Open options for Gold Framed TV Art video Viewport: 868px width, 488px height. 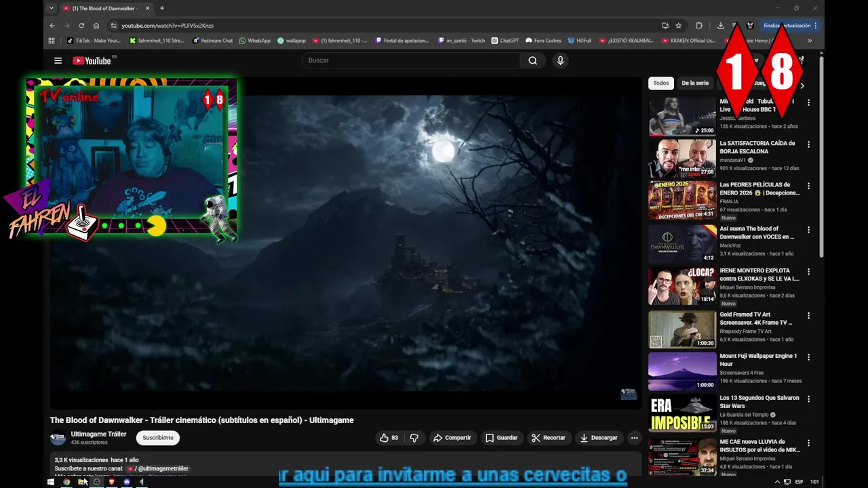(x=808, y=315)
